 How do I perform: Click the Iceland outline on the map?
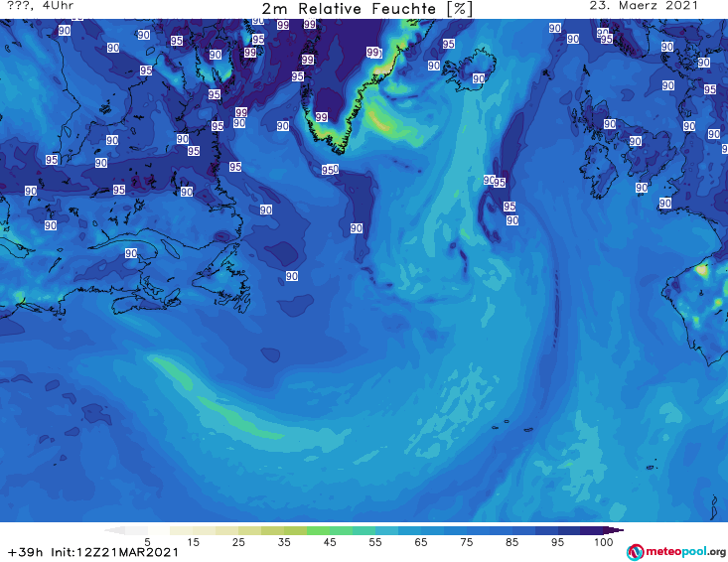coord(469,70)
